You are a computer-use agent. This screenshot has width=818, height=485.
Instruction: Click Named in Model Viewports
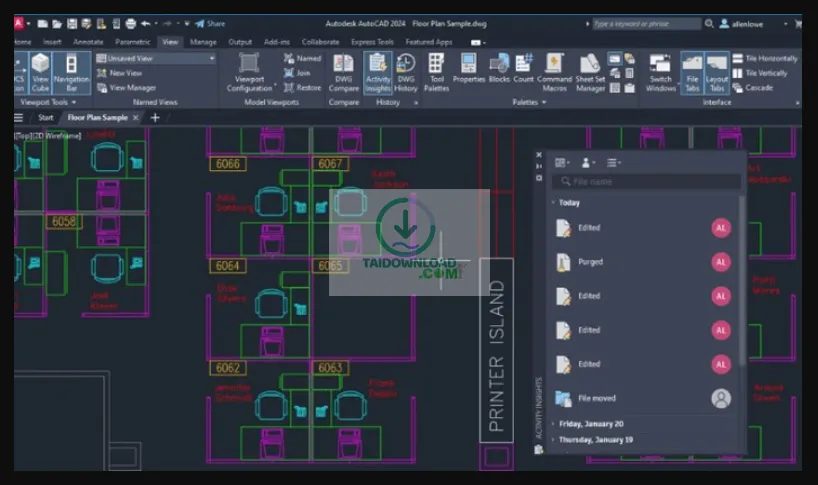click(303, 58)
